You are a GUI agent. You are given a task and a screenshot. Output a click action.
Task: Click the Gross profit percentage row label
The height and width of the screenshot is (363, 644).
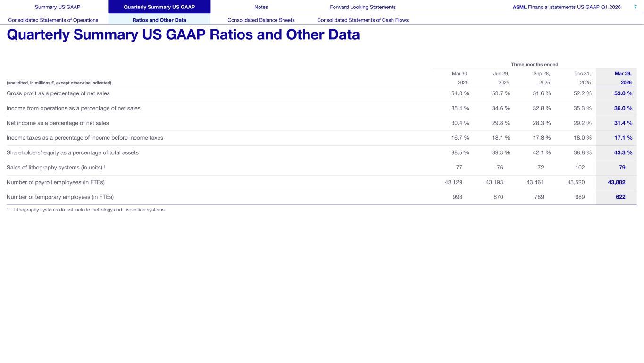click(58, 93)
